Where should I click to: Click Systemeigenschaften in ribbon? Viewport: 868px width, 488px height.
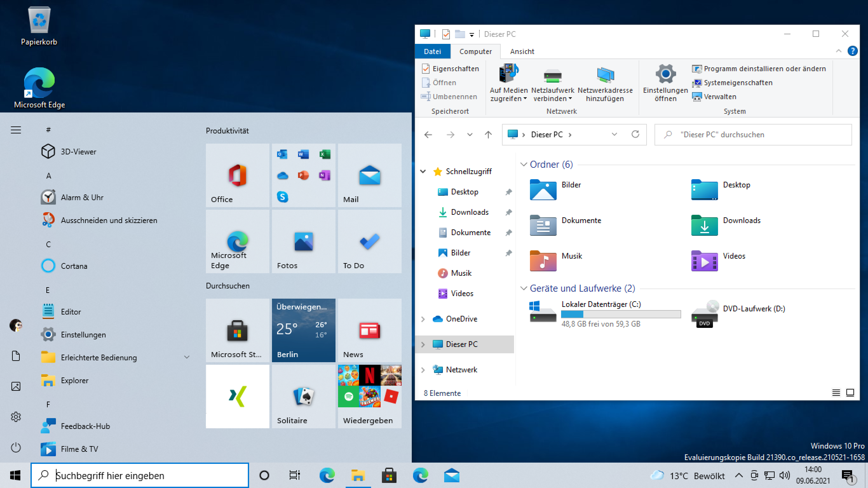(x=738, y=83)
